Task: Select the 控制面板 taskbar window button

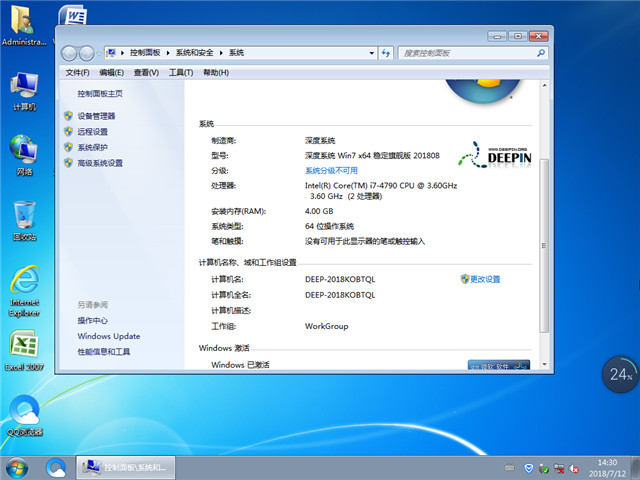Action: tap(126, 468)
